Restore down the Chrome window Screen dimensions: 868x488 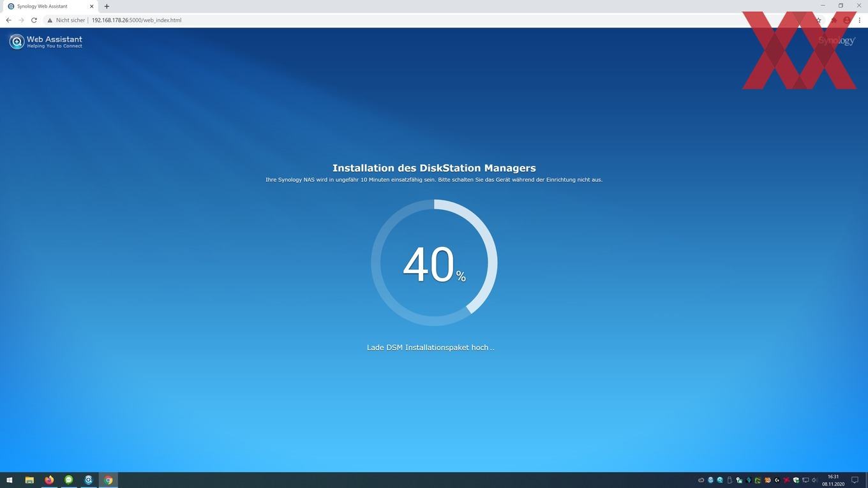coord(841,6)
